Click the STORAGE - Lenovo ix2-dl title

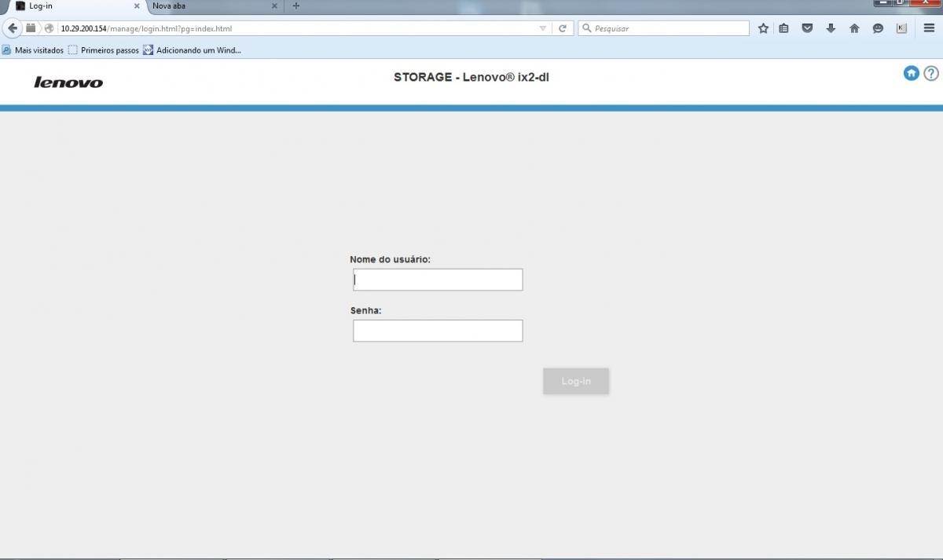coord(472,77)
